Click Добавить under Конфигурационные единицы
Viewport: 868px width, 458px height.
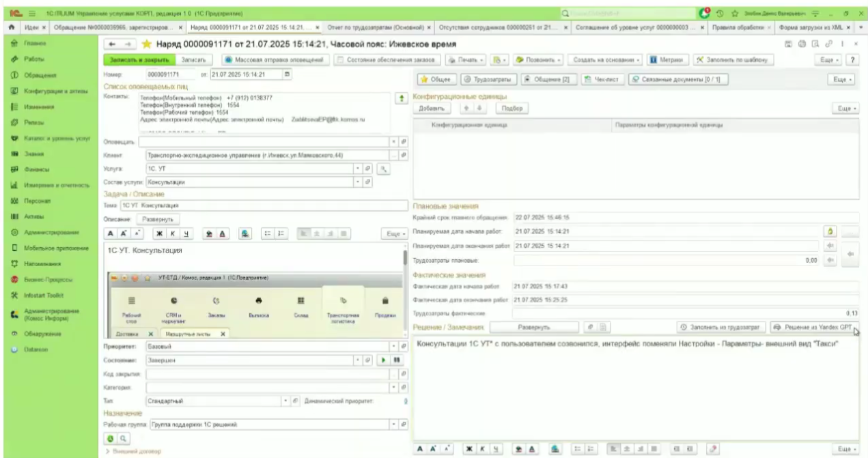[x=432, y=109]
